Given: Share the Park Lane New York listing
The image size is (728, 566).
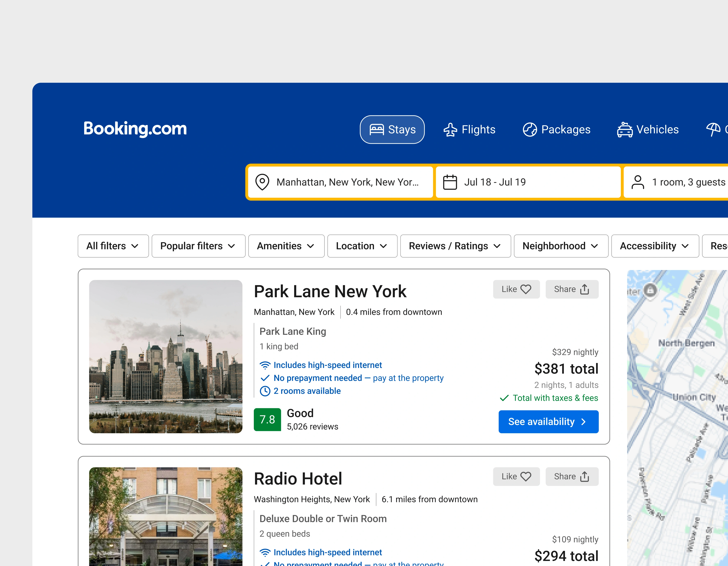Looking at the screenshot, I should (572, 289).
